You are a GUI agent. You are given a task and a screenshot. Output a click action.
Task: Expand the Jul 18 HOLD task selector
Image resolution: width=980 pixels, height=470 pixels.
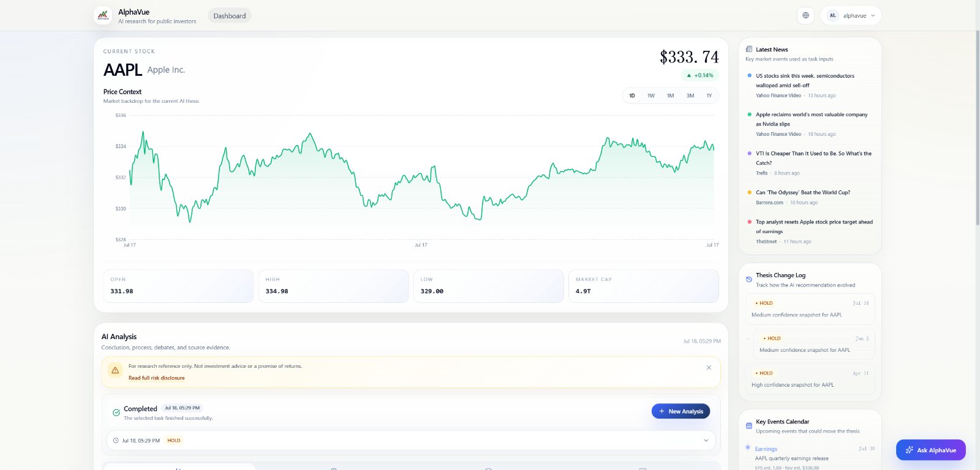click(x=411, y=441)
